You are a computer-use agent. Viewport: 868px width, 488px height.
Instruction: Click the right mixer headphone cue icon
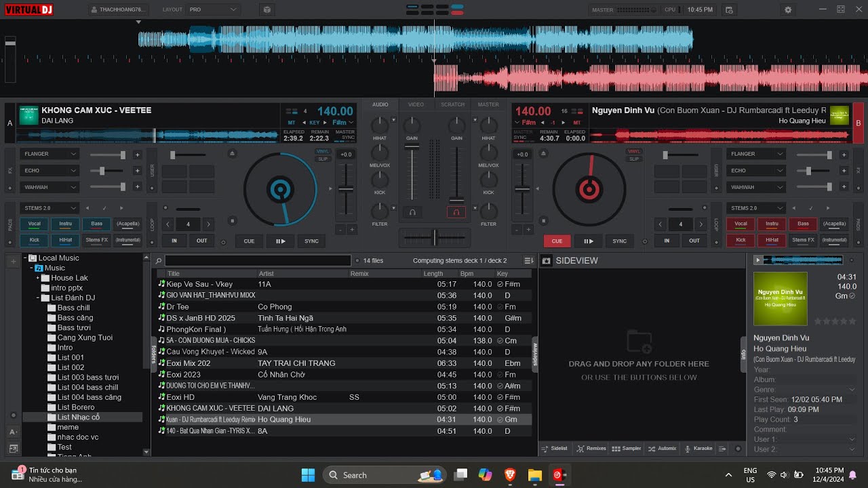[x=456, y=212]
